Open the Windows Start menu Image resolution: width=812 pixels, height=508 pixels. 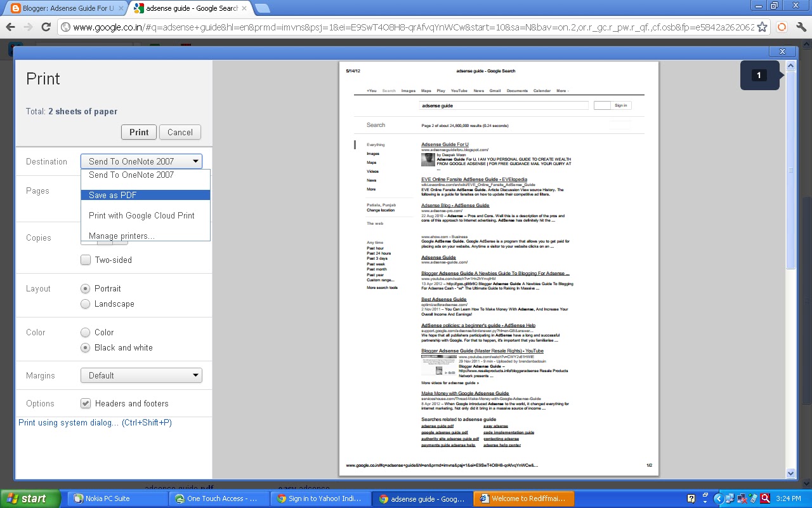[x=30, y=498]
